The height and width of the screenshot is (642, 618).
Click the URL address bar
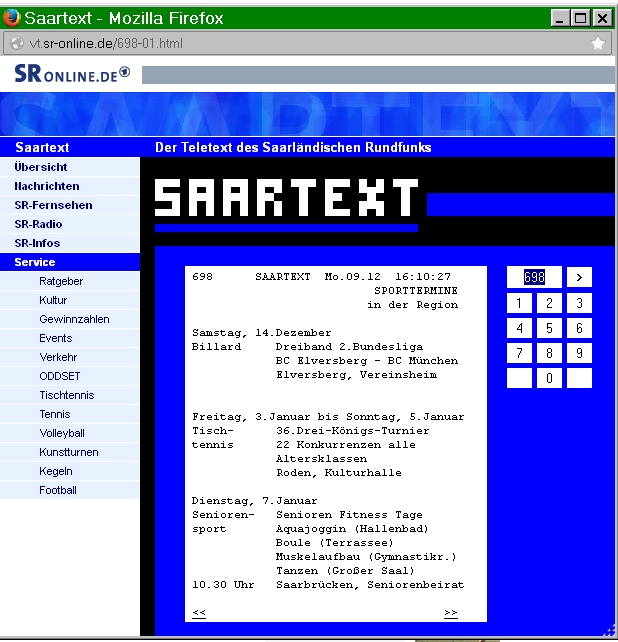pyautogui.click(x=300, y=44)
